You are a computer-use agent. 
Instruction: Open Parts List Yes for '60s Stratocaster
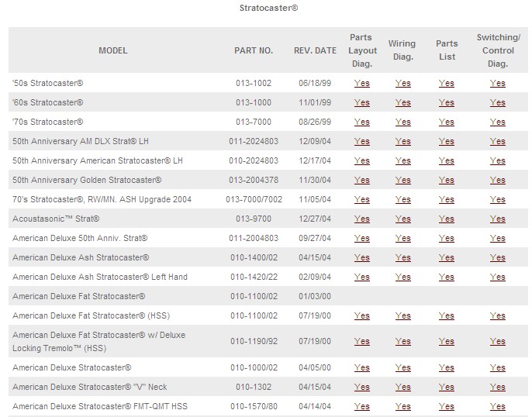click(x=446, y=102)
